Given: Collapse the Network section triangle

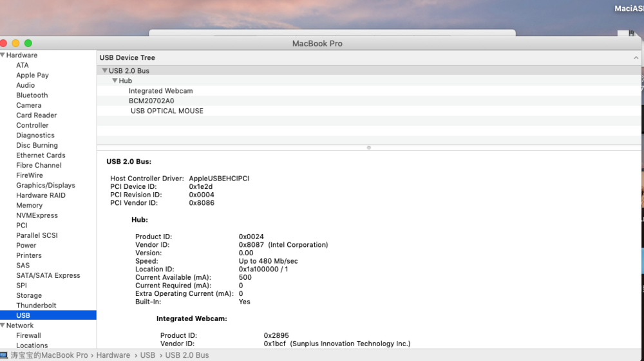Looking at the screenshot, I should (3, 326).
